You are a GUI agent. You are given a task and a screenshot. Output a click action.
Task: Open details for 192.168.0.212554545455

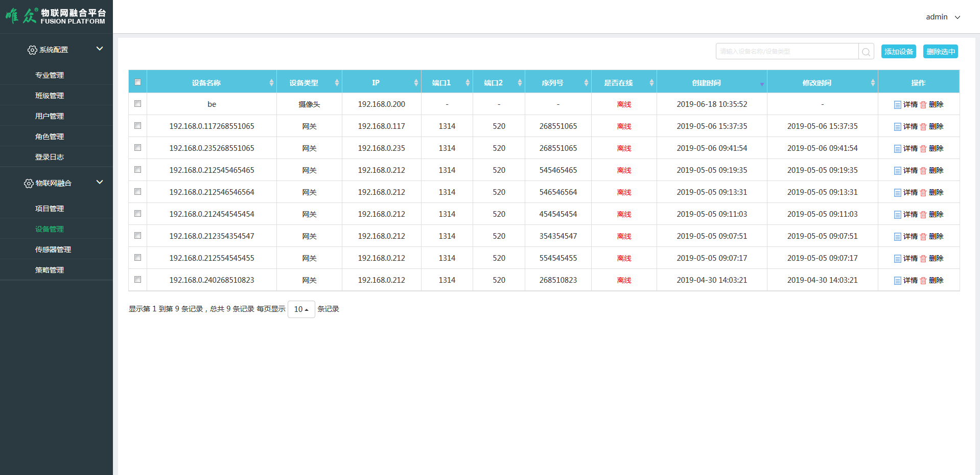point(906,258)
